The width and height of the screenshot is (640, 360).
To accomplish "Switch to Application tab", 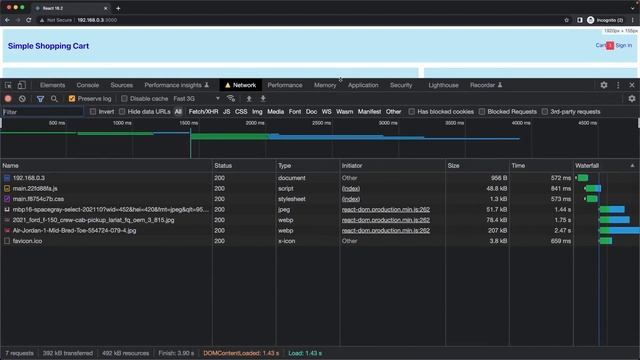I will pos(363,85).
